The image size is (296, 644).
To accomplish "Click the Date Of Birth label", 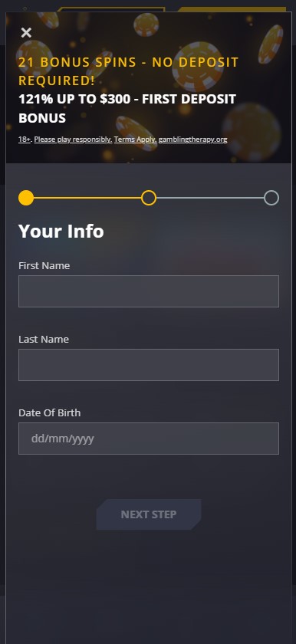I will [x=49, y=412].
